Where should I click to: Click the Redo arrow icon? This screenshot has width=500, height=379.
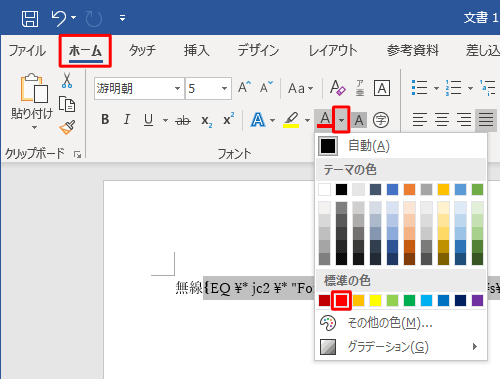click(94, 18)
